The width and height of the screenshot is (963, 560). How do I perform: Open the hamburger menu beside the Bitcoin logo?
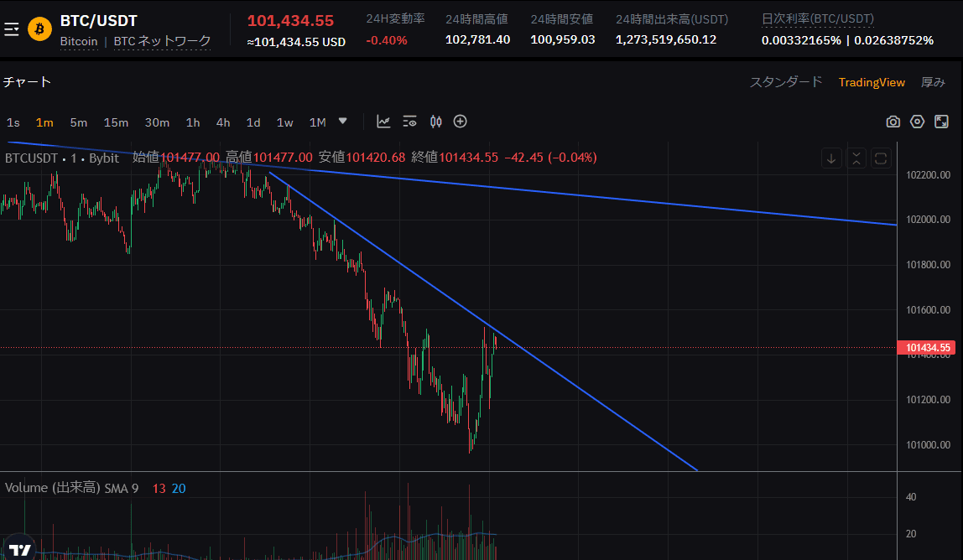point(12,30)
